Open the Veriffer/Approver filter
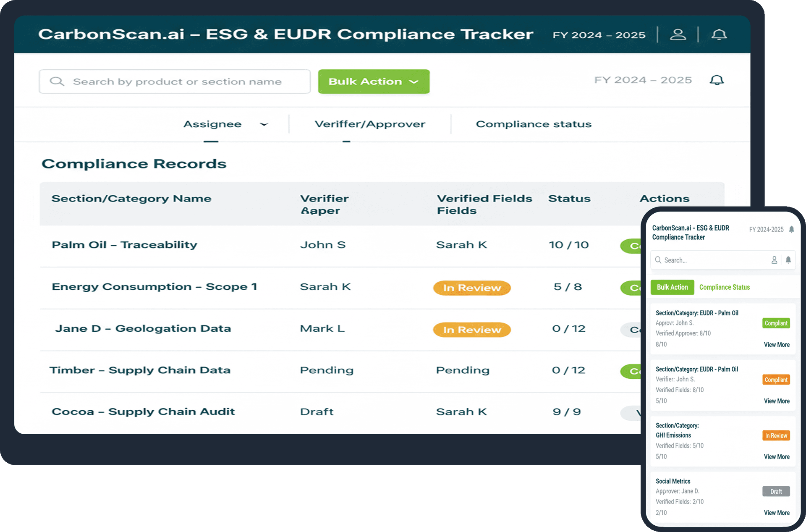 click(370, 124)
